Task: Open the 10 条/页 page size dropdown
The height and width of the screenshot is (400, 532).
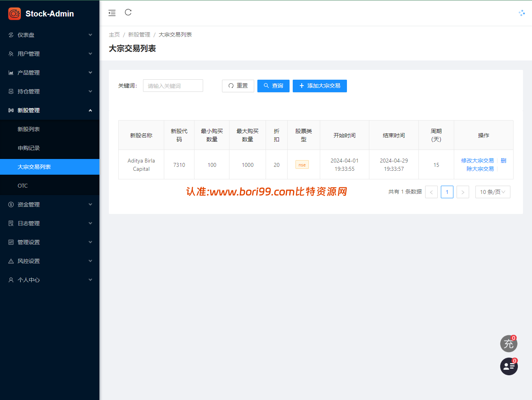Action: tap(493, 192)
